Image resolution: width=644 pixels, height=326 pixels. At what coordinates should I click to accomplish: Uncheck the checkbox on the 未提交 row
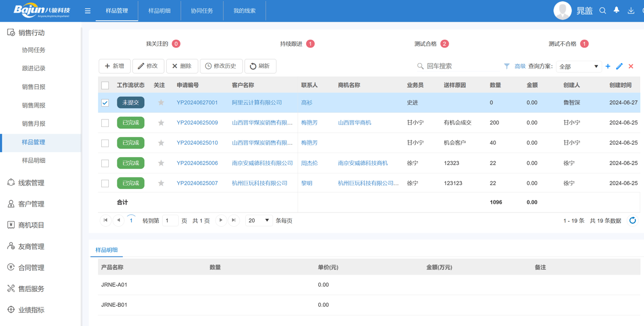pyautogui.click(x=105, y=103)
